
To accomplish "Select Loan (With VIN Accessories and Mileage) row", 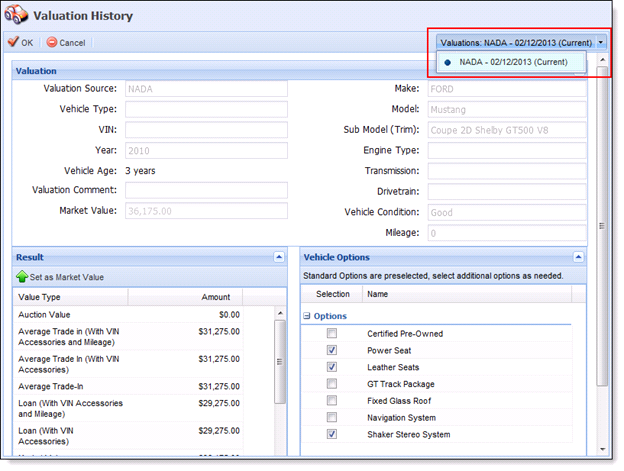I will [129, 409].
